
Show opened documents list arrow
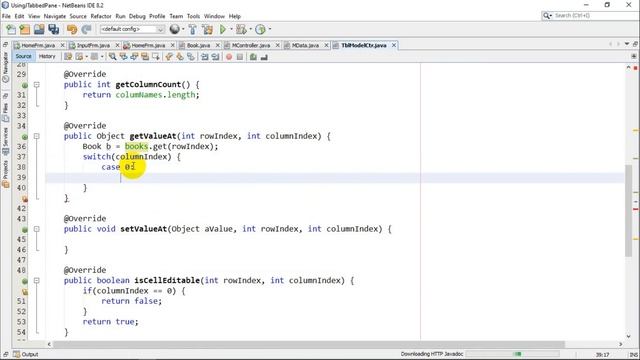click(627, 44)
